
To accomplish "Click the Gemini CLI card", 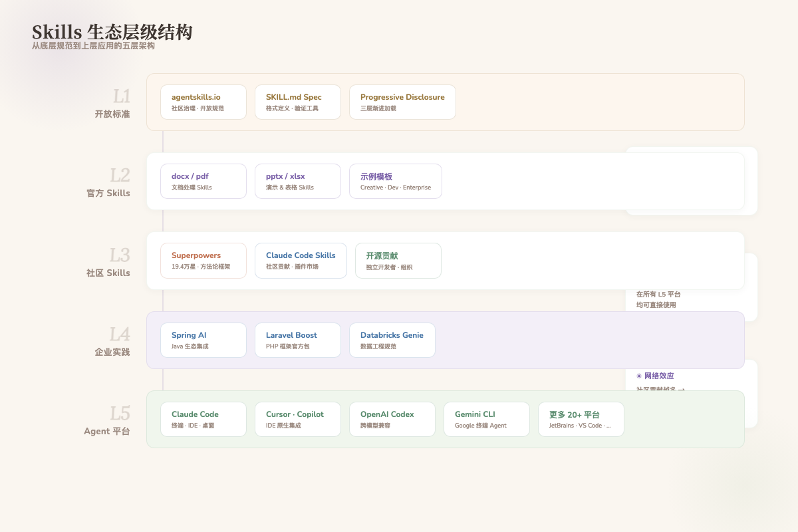I will [487, 419].
